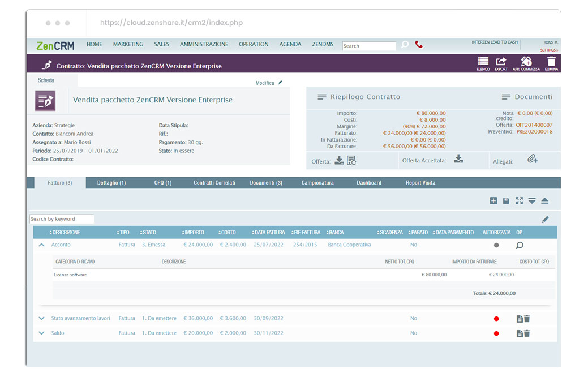
Task: Open the Sales menu
Action: pos(162,44)
